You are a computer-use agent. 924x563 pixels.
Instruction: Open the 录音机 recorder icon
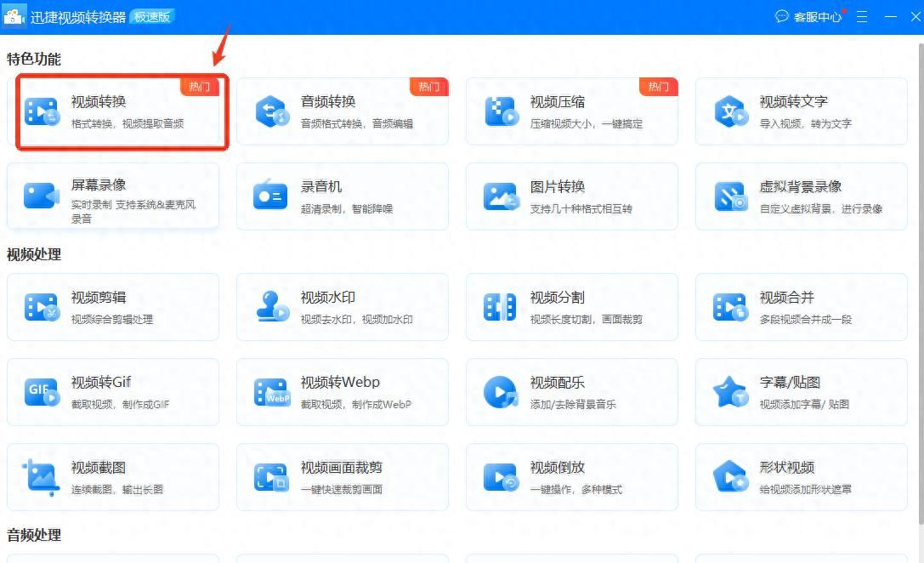click(270, 195)
